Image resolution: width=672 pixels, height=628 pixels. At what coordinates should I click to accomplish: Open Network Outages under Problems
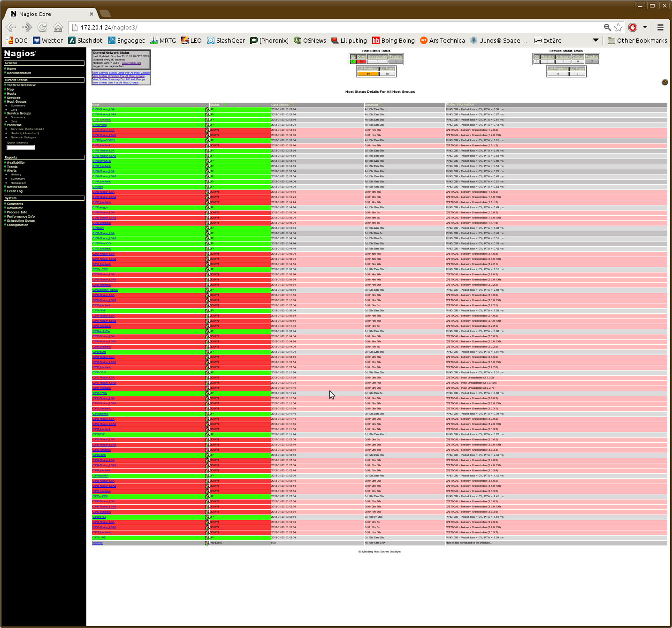(x=23, y=137)
